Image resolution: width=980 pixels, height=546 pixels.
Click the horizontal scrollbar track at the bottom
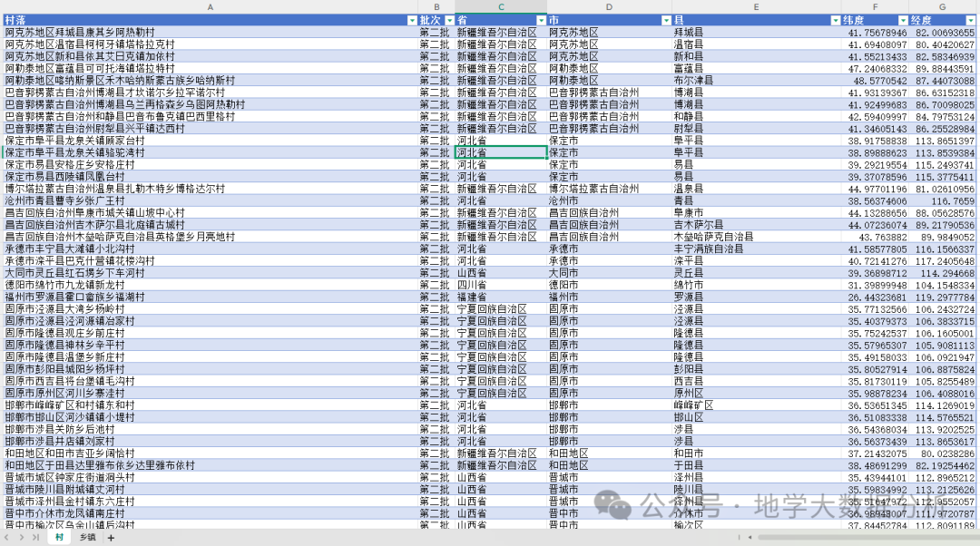pyautogui.click(x=867, y=537)
